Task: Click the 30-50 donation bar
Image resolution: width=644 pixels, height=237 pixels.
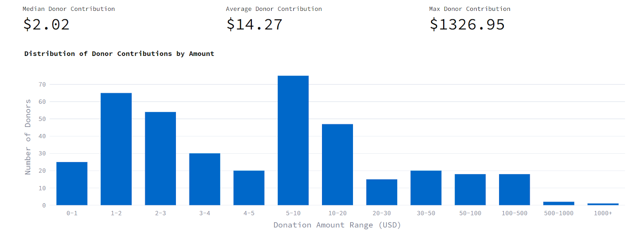Action: click(x=426, y=188)
